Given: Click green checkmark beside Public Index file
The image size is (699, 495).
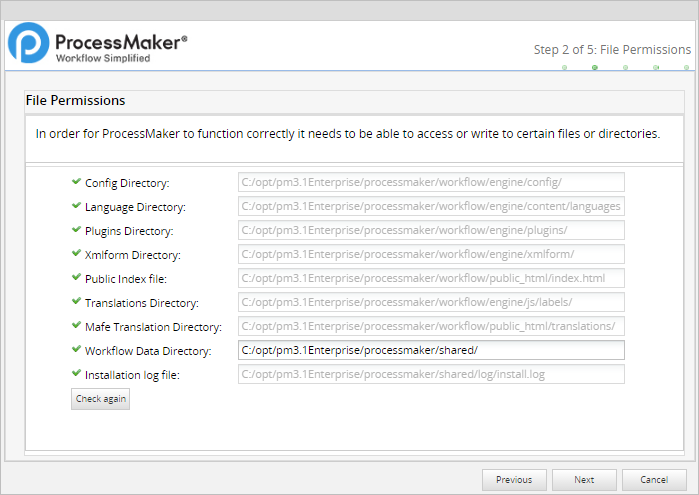Looking at the screenshot, I should pos(76,278).
